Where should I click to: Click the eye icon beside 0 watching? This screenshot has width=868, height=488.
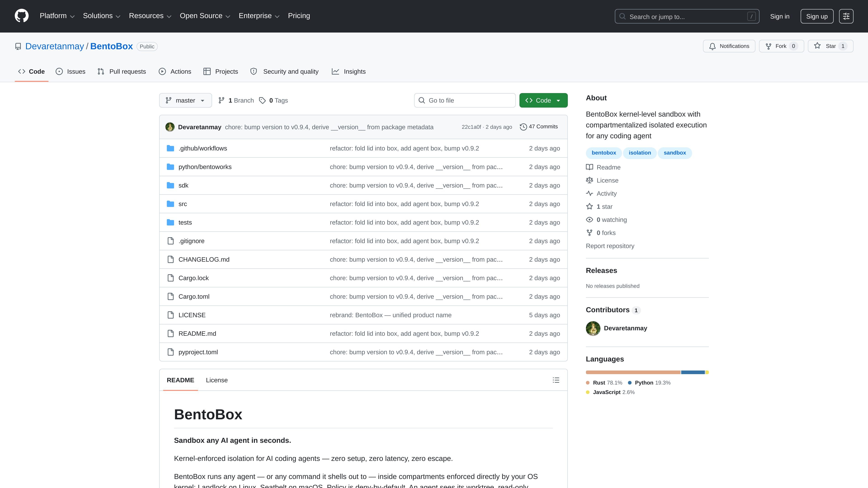pos(589,220)
